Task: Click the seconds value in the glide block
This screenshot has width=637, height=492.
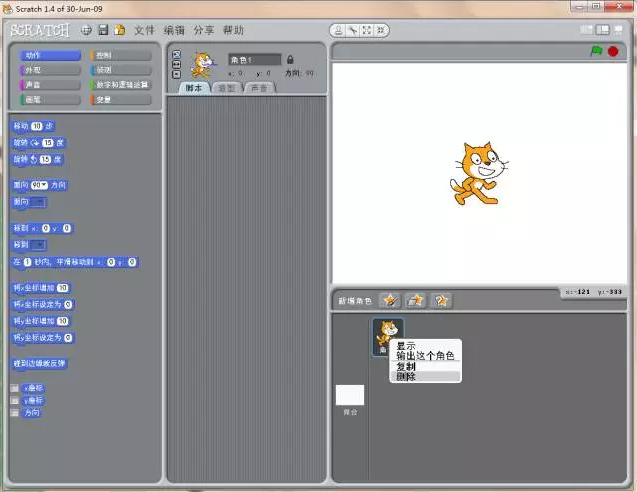Action: point(27,262)
